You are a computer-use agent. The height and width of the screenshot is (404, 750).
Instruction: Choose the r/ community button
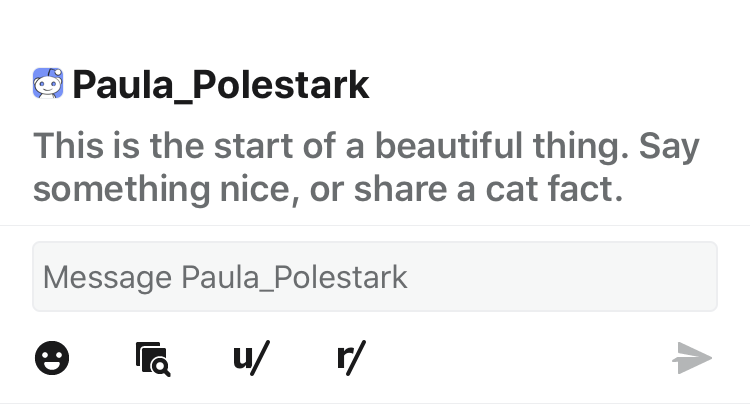[x=351, y=357]
